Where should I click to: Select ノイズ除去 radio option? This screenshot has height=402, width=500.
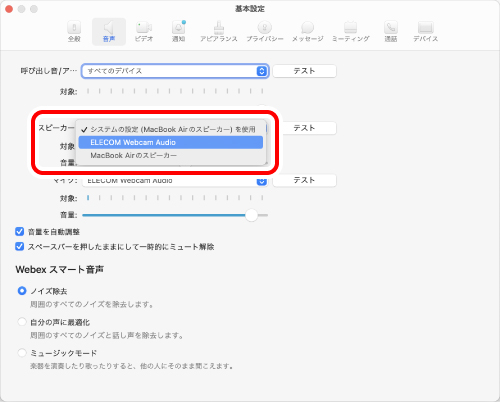coord(22,291)
